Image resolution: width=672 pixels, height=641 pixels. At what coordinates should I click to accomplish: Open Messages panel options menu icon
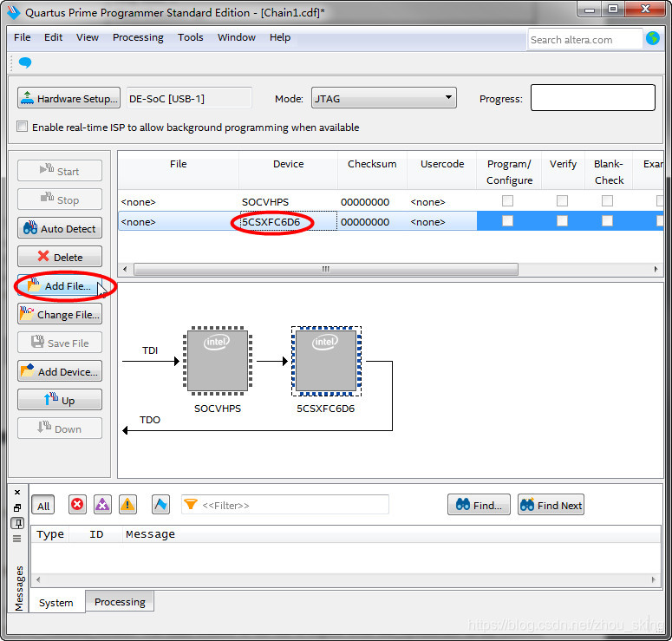(17, 539)
